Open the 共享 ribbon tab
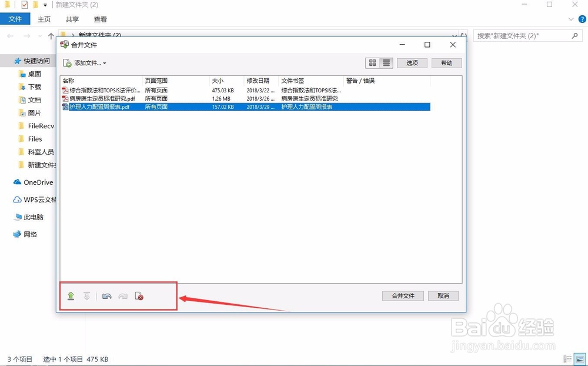This screenshot has width=588, height=366. (x=72, y=19)
